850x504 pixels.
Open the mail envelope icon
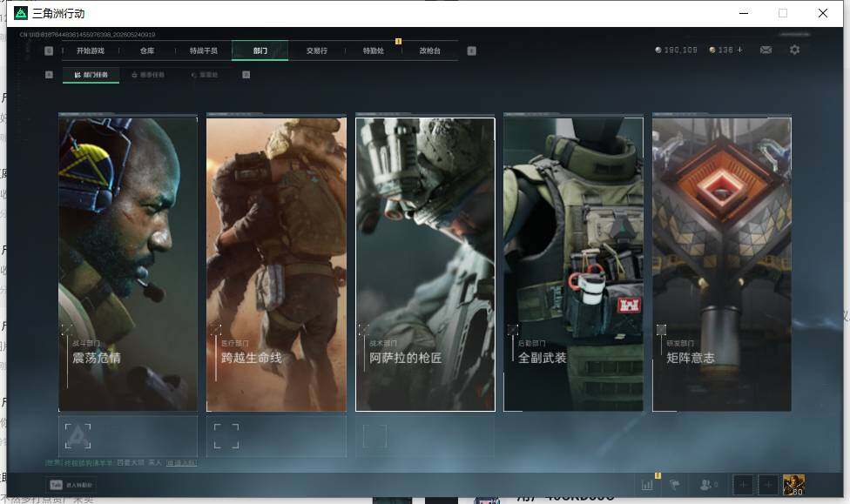[x=766, y=50]
